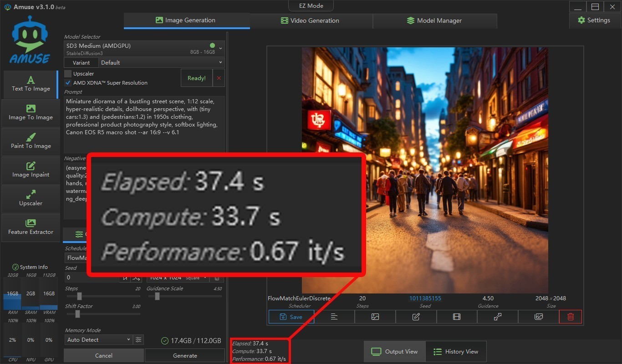Enable the Upscaler checkbox

(x=68, y=74)
